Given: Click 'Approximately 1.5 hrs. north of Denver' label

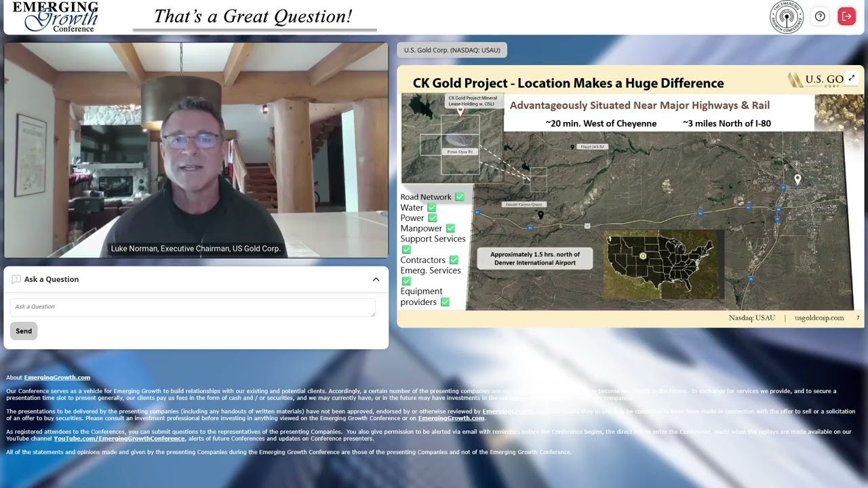Looking at the screenshot, I should [x=534, y=258].
